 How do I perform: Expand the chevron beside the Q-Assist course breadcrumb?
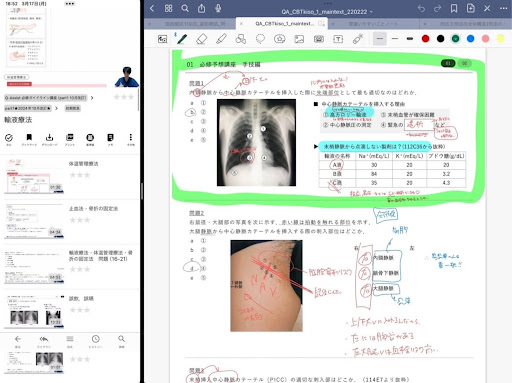click(92, 98)
